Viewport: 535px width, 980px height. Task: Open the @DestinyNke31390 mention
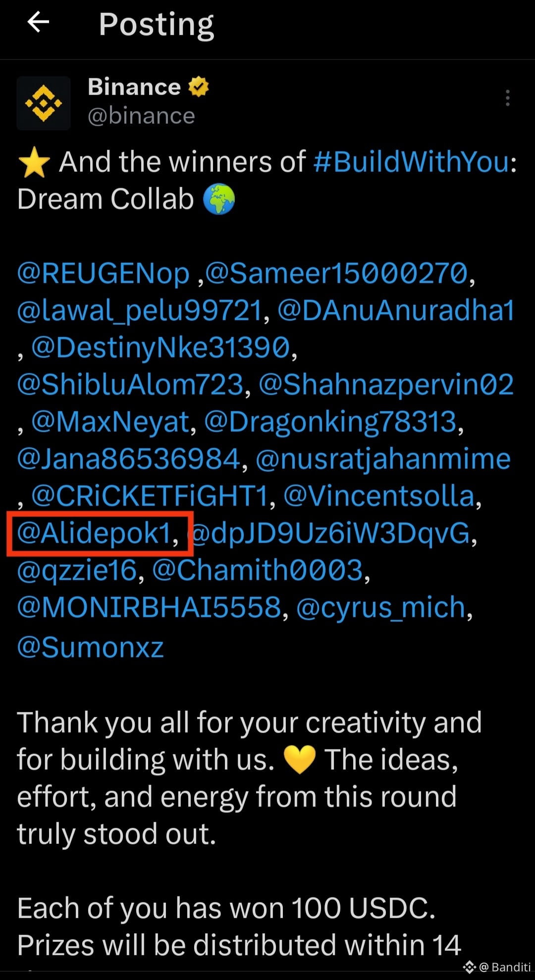click(160, 347)
